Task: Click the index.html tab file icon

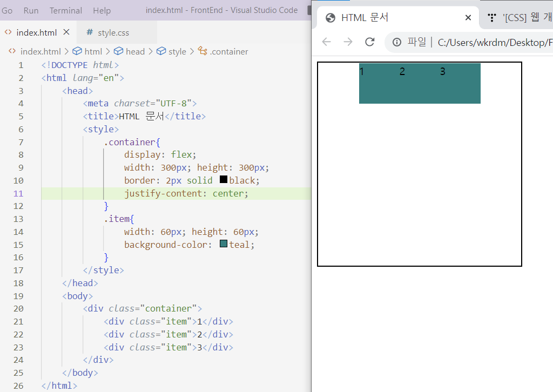Action: click(8, 32)
